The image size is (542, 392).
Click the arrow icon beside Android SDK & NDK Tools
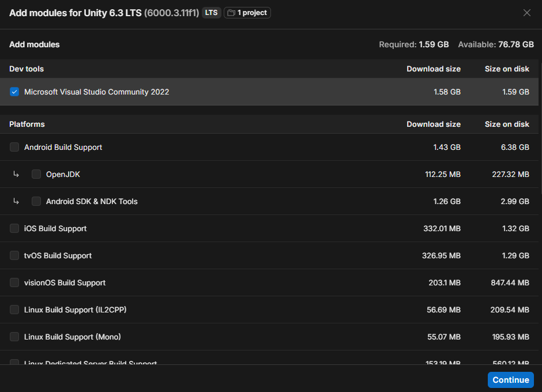[16, 201]
